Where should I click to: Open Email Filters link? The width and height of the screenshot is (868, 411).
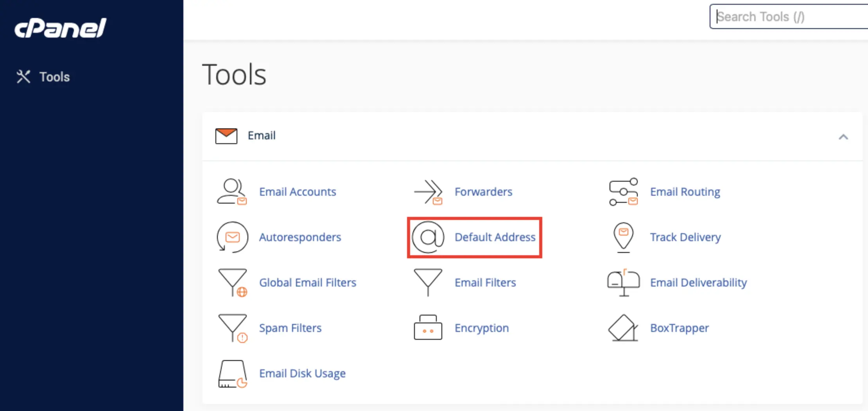point(485,283)
